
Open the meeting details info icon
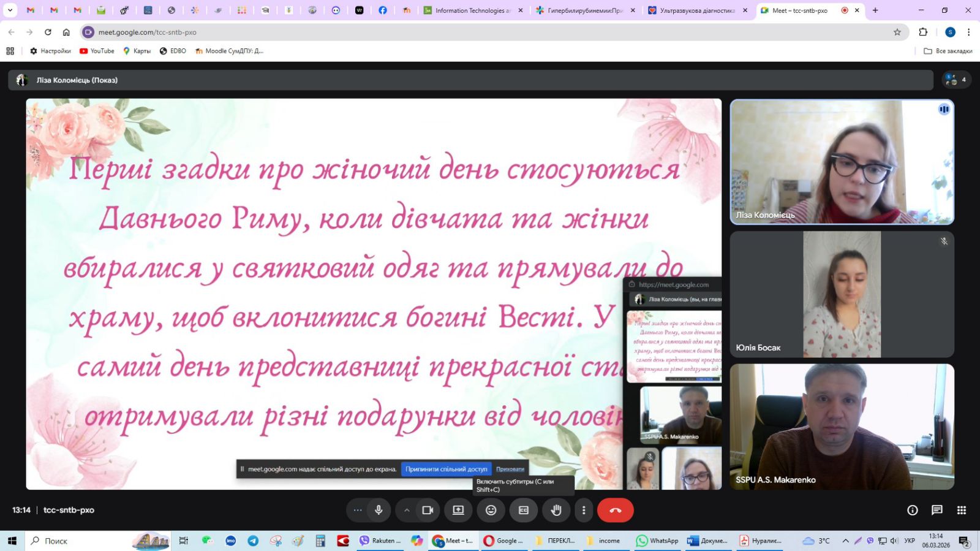tap(913, 510)
